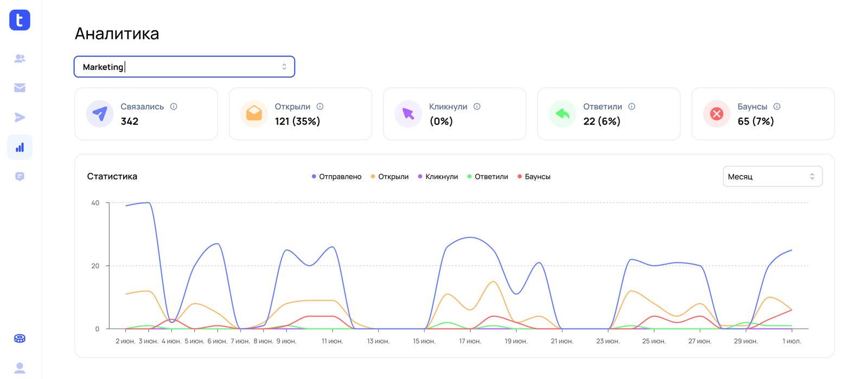Image resolution: width=868 pixels, height=379 pixels.
Task: Open the campaigns paper-plane sidebar icon
Action: [20, 117]
